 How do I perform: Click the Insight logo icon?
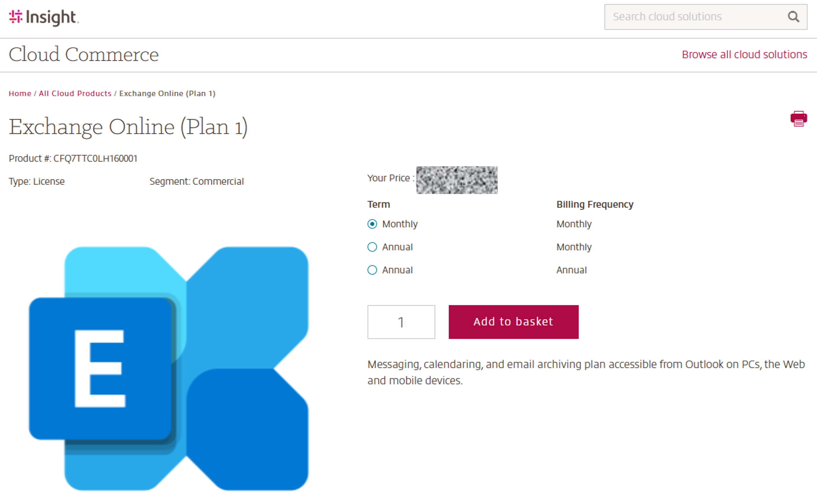click(x=15, y=17)
